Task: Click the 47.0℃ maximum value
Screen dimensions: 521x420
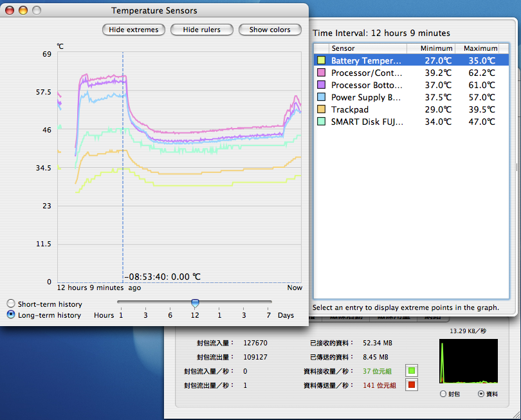Action: tap(482, 122)
